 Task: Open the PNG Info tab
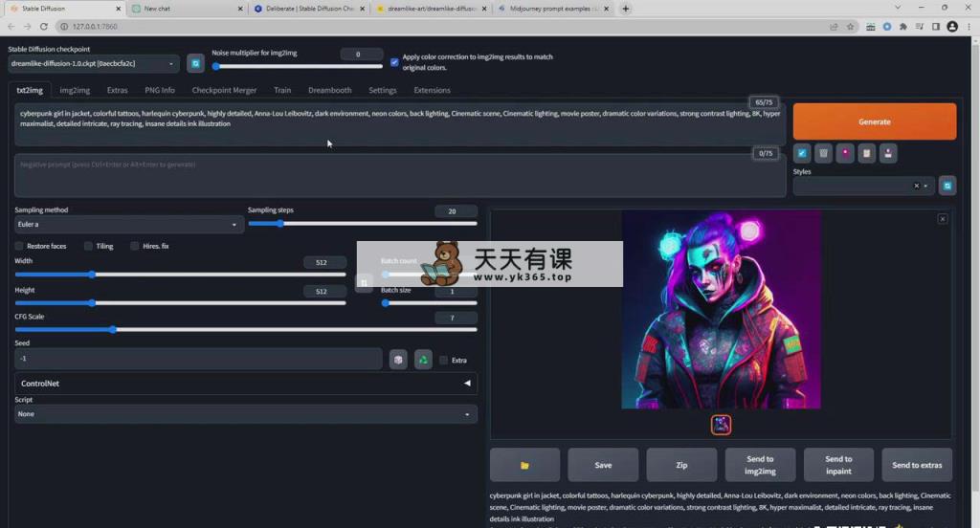[160, 90]
